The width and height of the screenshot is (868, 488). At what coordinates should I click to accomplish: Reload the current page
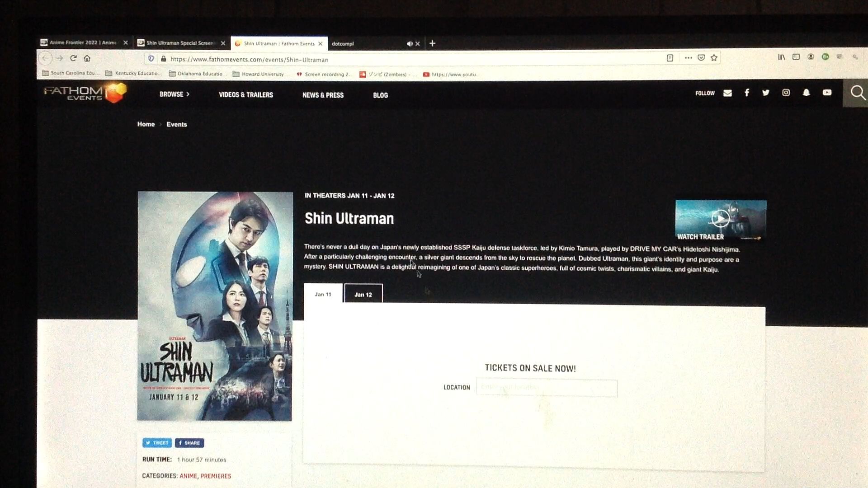[x=73, y=58]
